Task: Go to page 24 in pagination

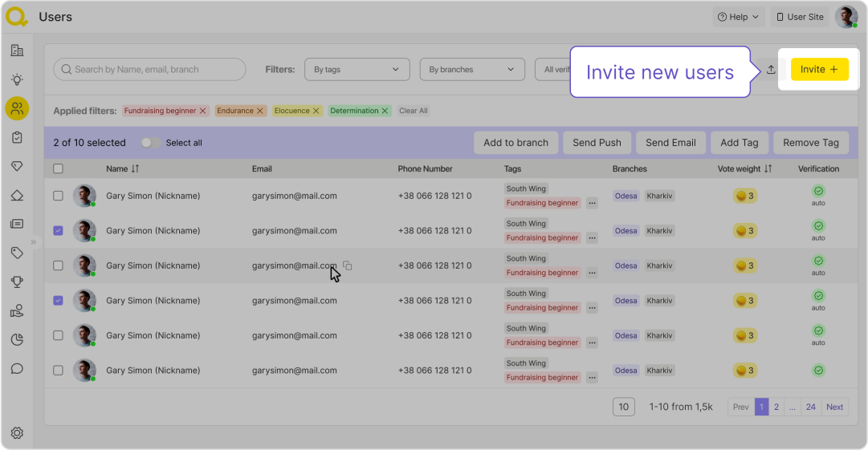Action: pyautogui.click(x=811, y=407)
